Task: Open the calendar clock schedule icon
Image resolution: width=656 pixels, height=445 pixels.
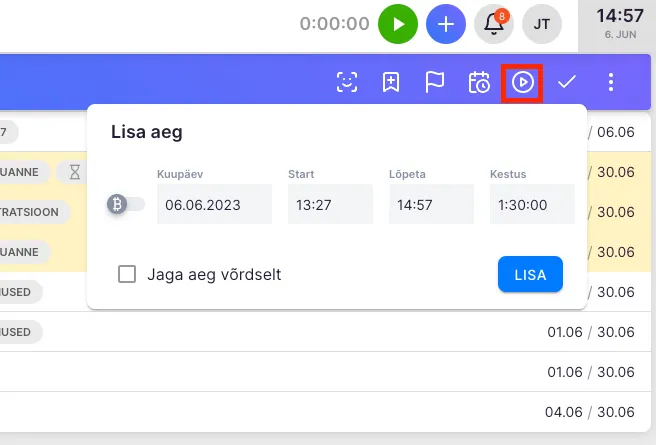Action: click(x=479, y=82)
